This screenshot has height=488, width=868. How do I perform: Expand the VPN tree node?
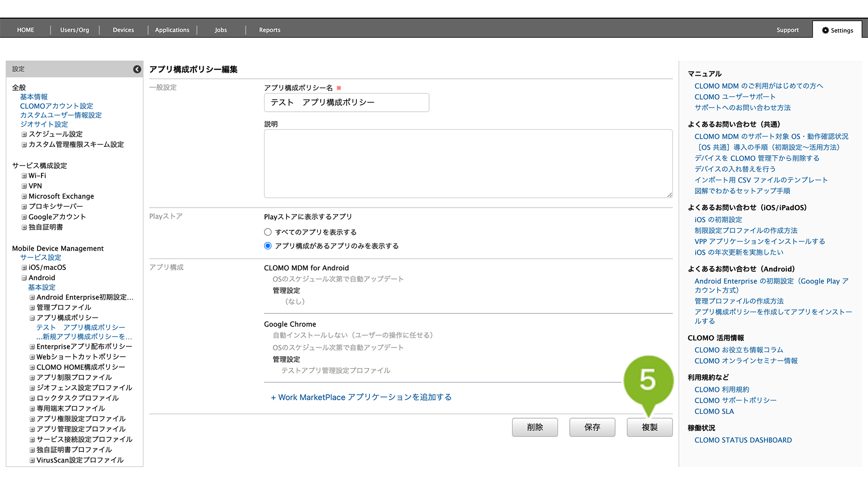coord(24,186)
